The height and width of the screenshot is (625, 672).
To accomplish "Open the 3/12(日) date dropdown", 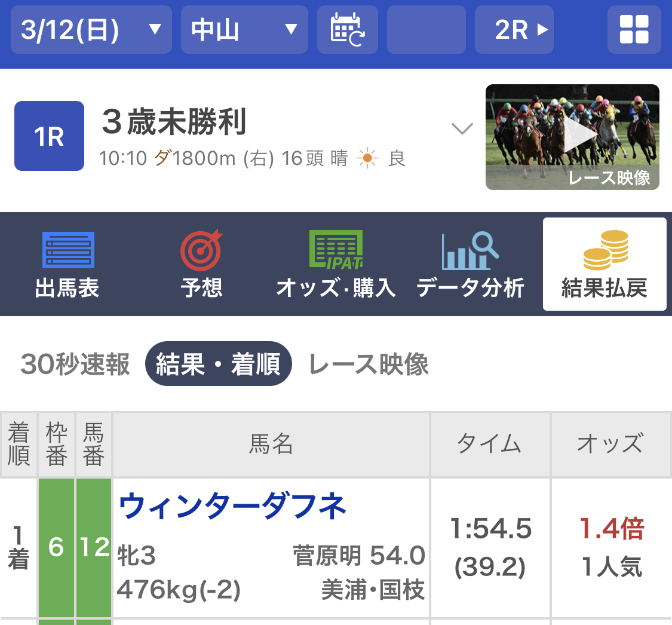I will [91, 30].
